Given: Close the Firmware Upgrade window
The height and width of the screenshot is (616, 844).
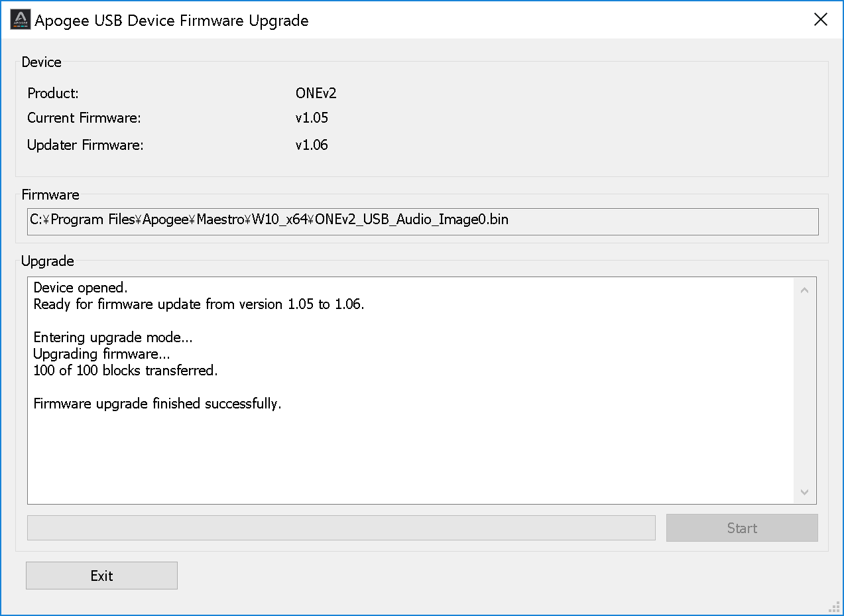Looking at the screenshot, I should [x=821, y=20].
